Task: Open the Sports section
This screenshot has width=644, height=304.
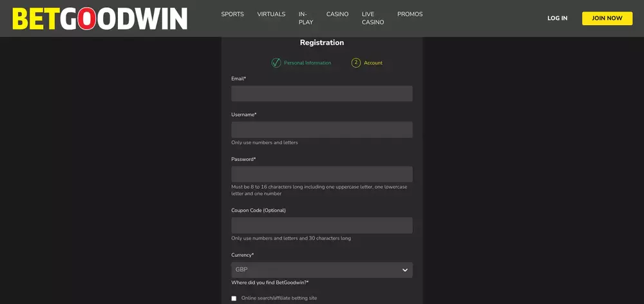Action: [x=232, y=14]
